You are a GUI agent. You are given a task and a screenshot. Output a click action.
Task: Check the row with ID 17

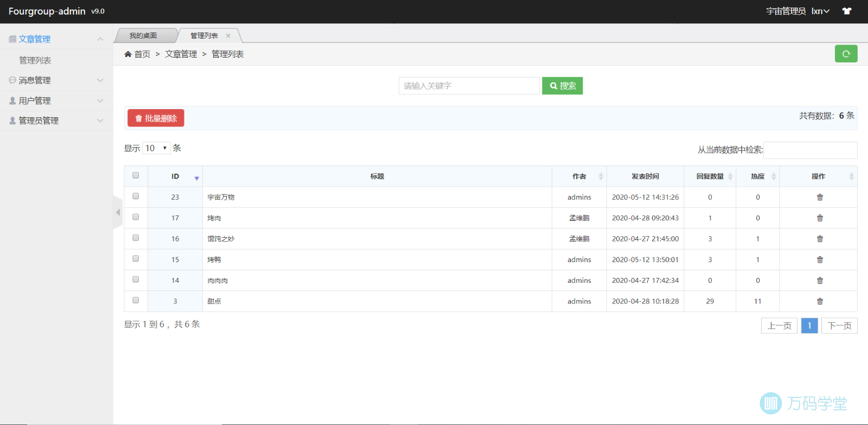pyautogui.click(x=136, y=217)
